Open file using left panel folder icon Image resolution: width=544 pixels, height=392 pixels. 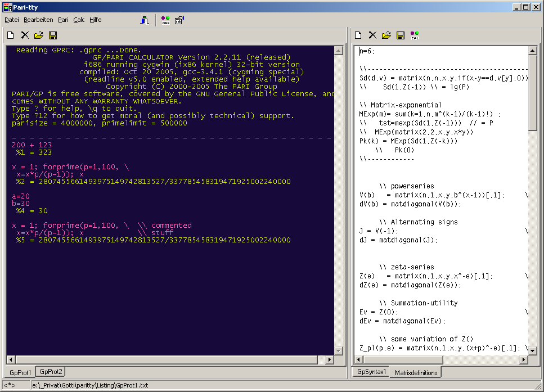39,35
